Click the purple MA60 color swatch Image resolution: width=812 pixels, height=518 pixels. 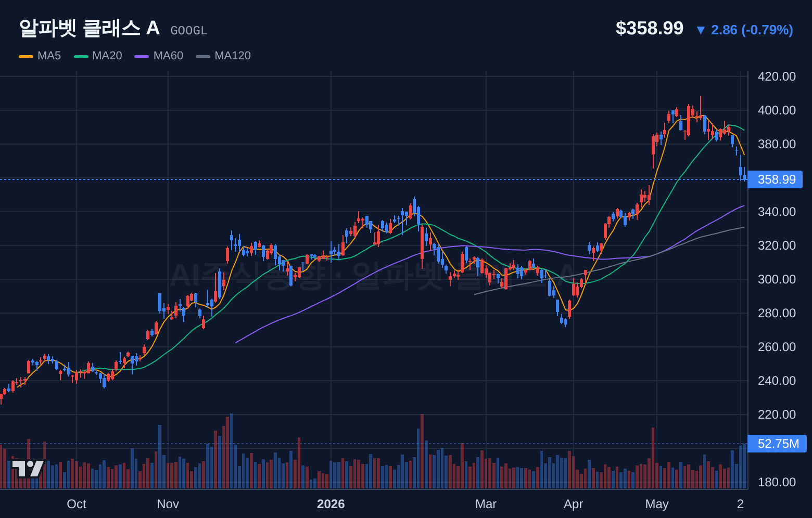[x=142, y=56]
